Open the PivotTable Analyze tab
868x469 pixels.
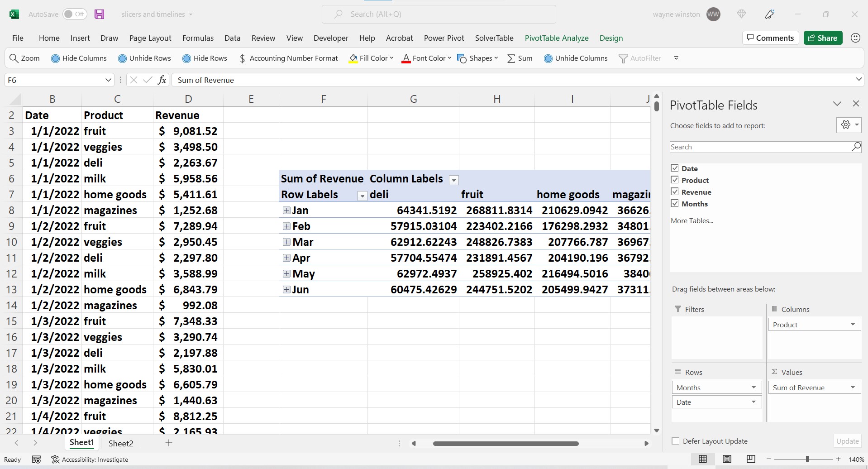pyautogui.click(x=556, y=38)
